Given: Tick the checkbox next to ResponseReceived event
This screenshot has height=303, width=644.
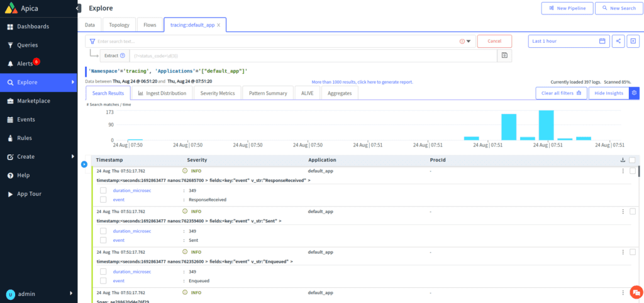Looking at the screenshot, I should (103, 200).
